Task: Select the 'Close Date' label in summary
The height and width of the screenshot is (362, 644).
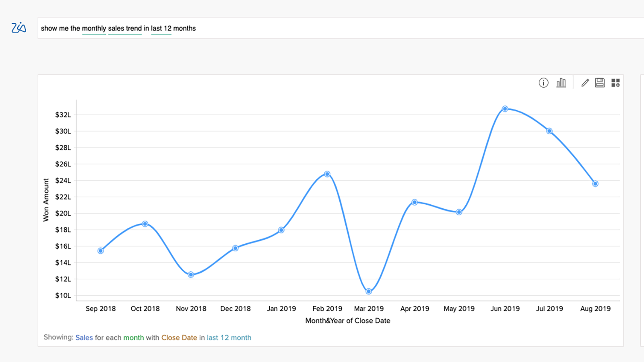Action: point(179,337)
